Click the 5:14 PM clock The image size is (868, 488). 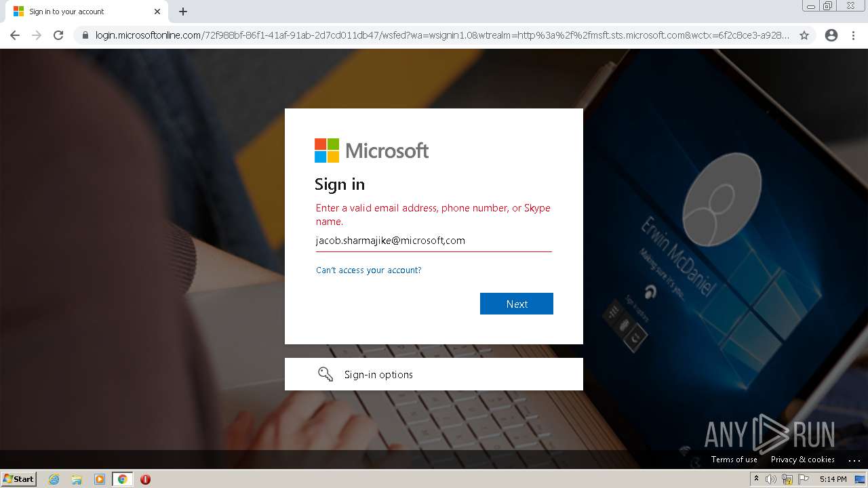833,479
